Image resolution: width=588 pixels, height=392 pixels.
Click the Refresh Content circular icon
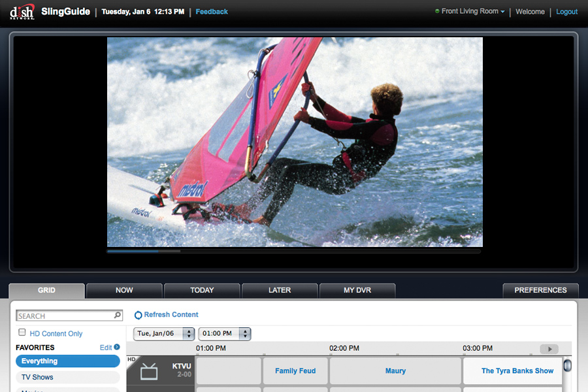[138, 315]
